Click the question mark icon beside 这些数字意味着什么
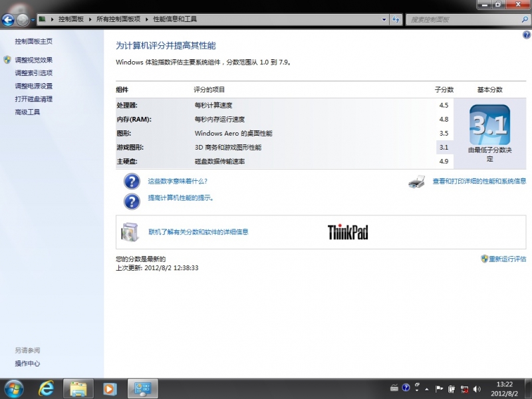Image resolution: width=532 pixels, height=399 pixels. [x=132, y=182]
